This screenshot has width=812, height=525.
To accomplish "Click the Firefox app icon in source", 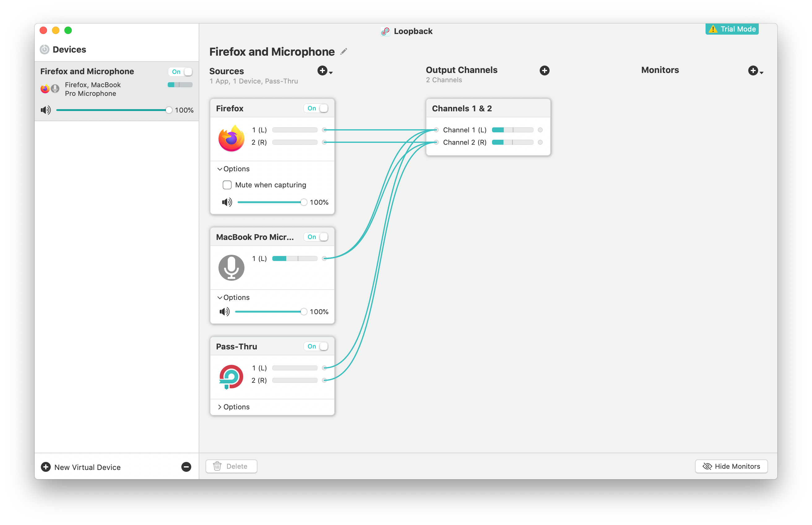I will [x=231, y=138].
